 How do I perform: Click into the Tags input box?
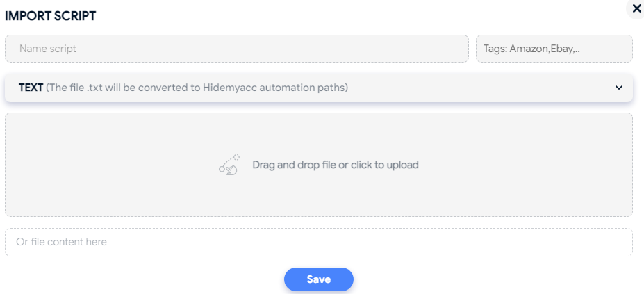coord(554,49)
